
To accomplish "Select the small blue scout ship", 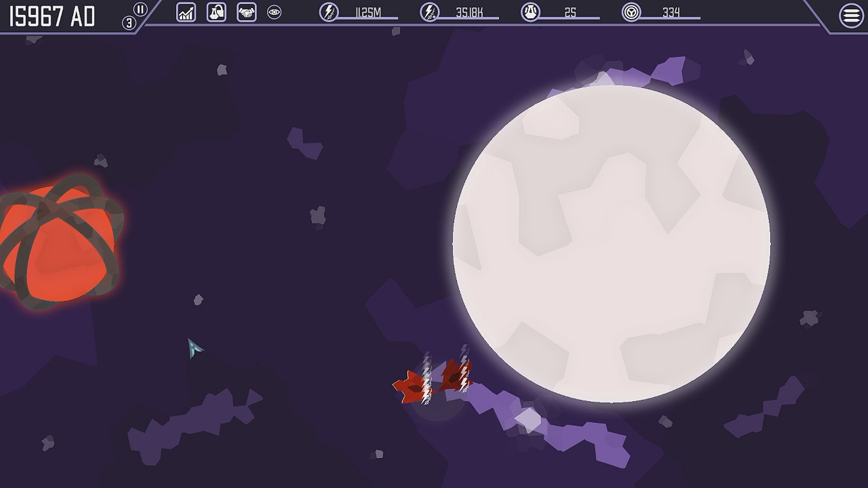I will pyautogui.click(x=194, y=347).
